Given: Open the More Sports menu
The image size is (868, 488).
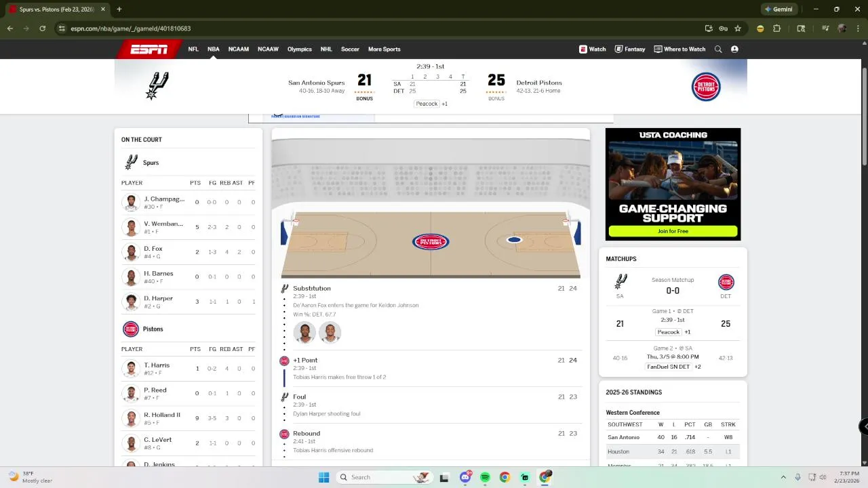Looking at the screenshot, I should click(384, 49).
